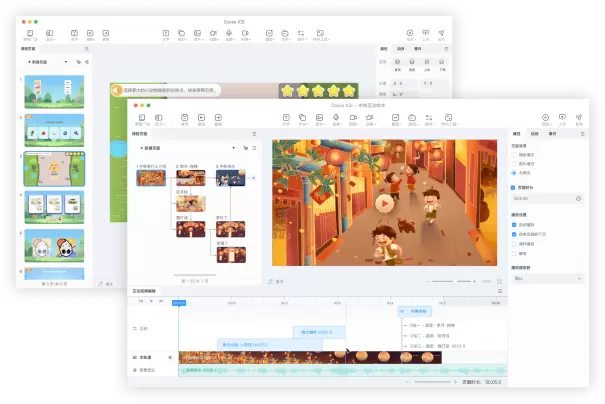This screenshot has width=605, height=404.
Task: Toggle the 自动播放 checkbox
Action: coord(514,225)
